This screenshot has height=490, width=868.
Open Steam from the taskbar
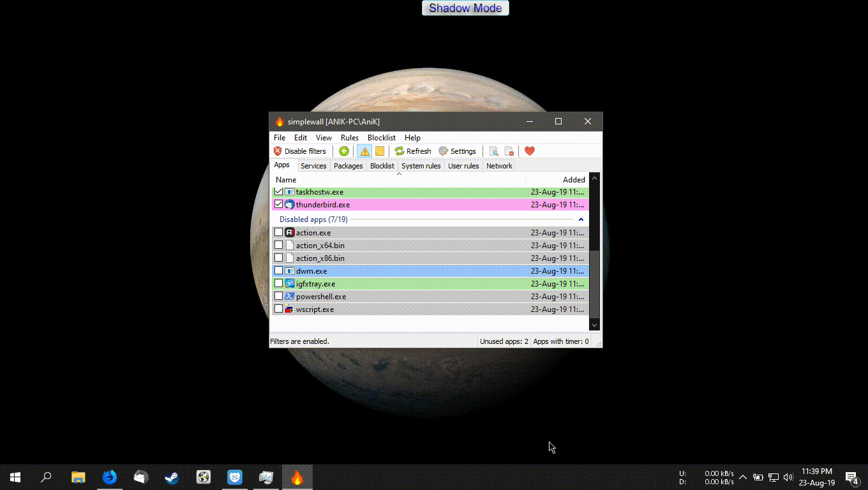(x=172, y=477)
